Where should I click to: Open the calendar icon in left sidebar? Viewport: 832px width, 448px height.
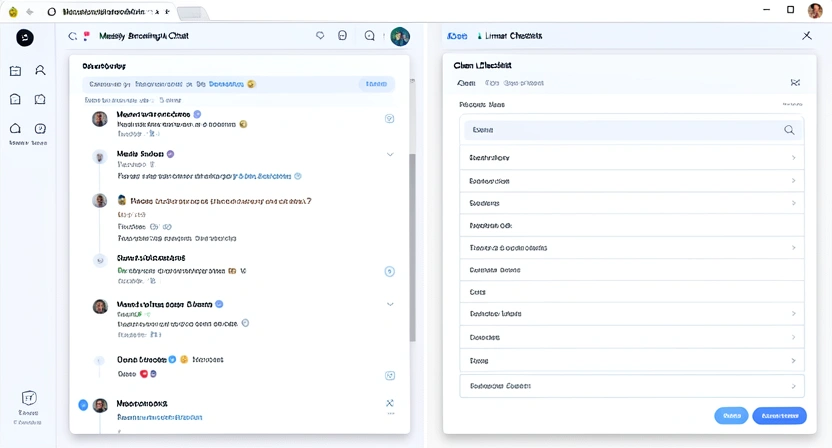[15, 71]
